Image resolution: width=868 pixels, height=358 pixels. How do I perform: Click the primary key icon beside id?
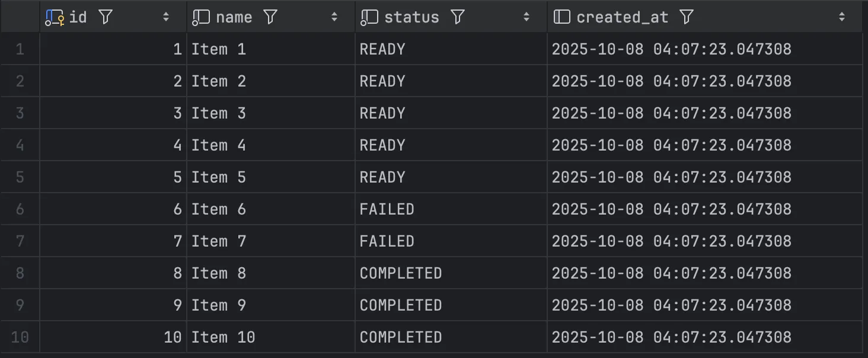55,17
